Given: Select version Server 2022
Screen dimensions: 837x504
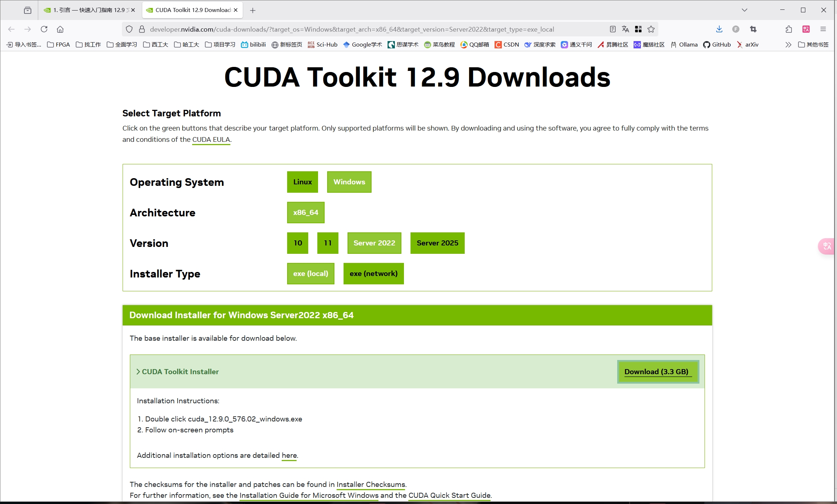Looking at the screenshot, I should 374,243.
